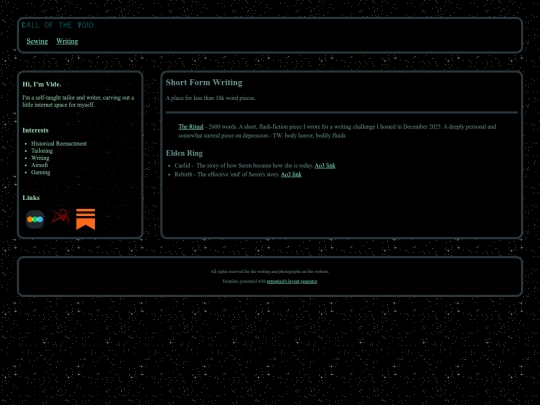Image resolution: width=540 pixels, height=405 pixels.
Task: Click 'A place for less than 10k word pieces'
Action: [x=210, y=98]
